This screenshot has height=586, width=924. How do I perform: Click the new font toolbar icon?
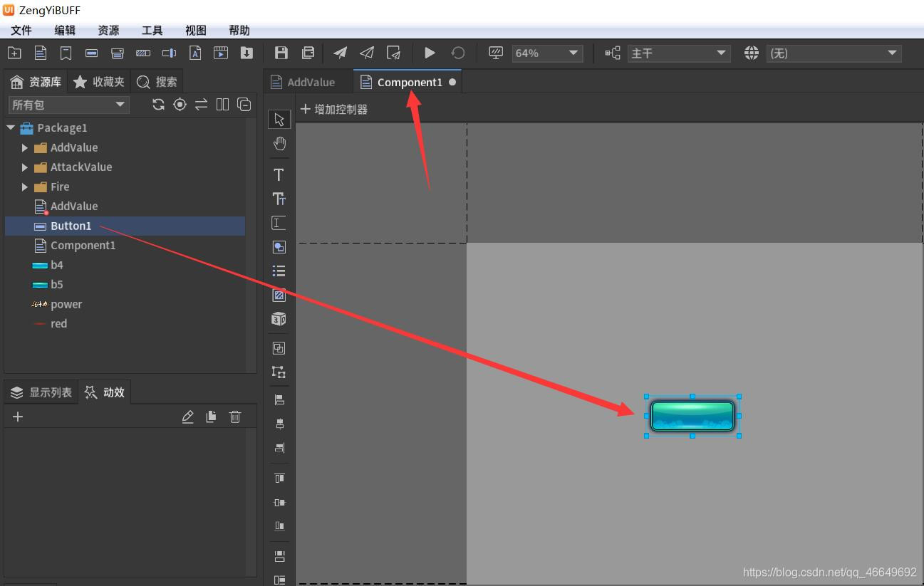tap(195, 53)
